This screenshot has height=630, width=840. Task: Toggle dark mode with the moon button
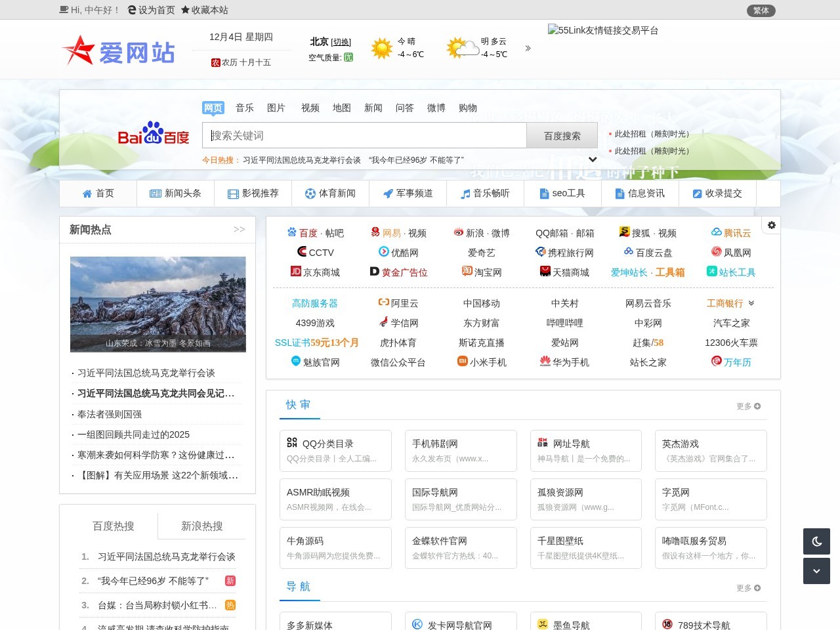click(816, 541)
